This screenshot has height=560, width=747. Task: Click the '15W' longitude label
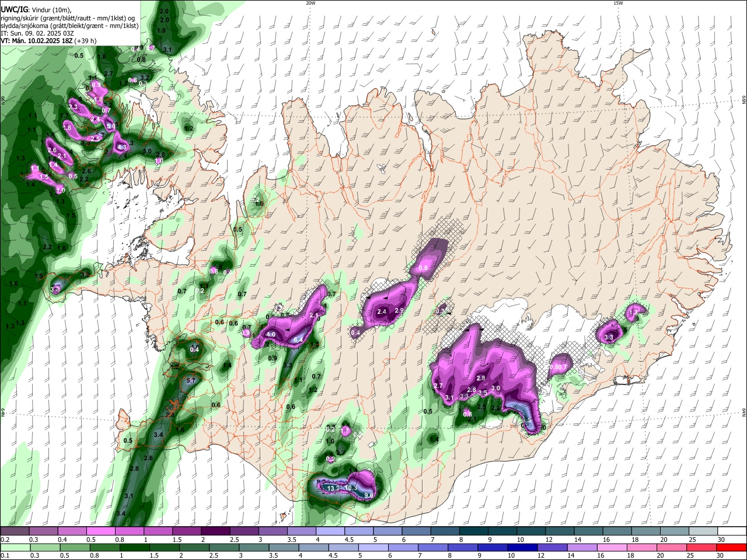coord(618,3)
